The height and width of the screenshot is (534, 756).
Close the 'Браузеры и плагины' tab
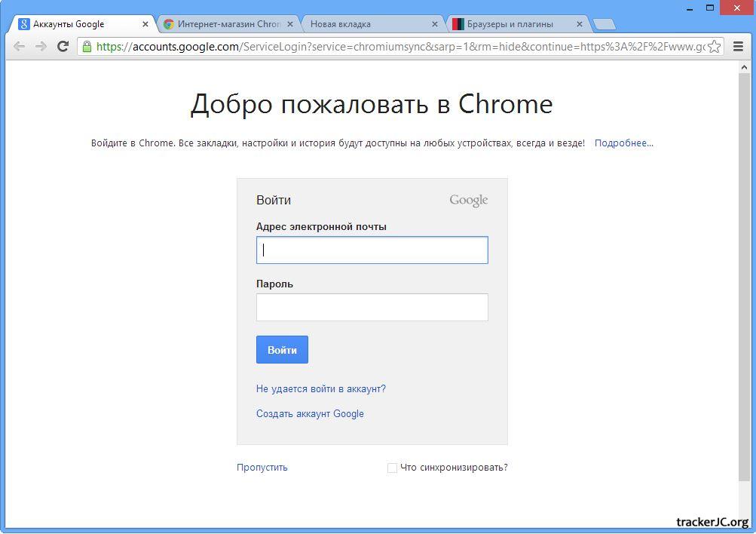(x=580, y=24)
